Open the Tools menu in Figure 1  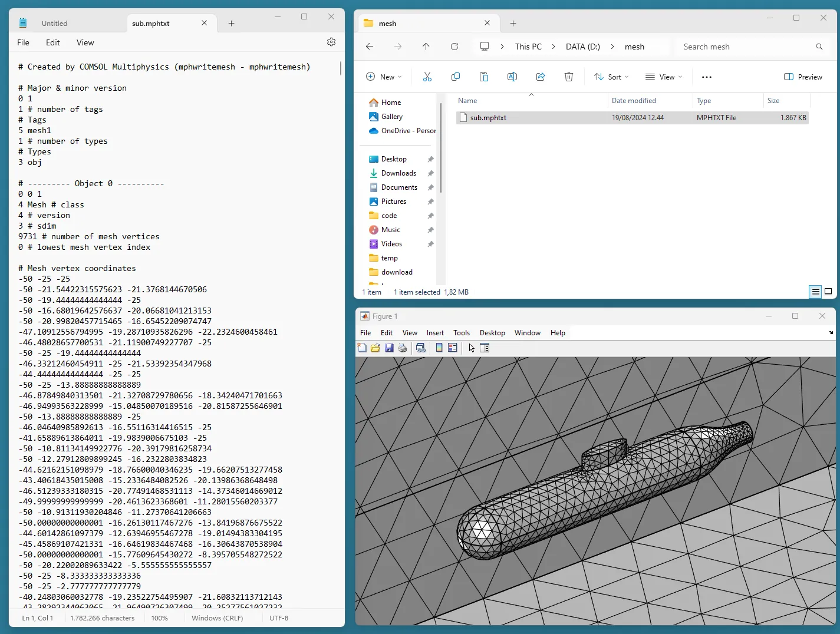point(461,333)
